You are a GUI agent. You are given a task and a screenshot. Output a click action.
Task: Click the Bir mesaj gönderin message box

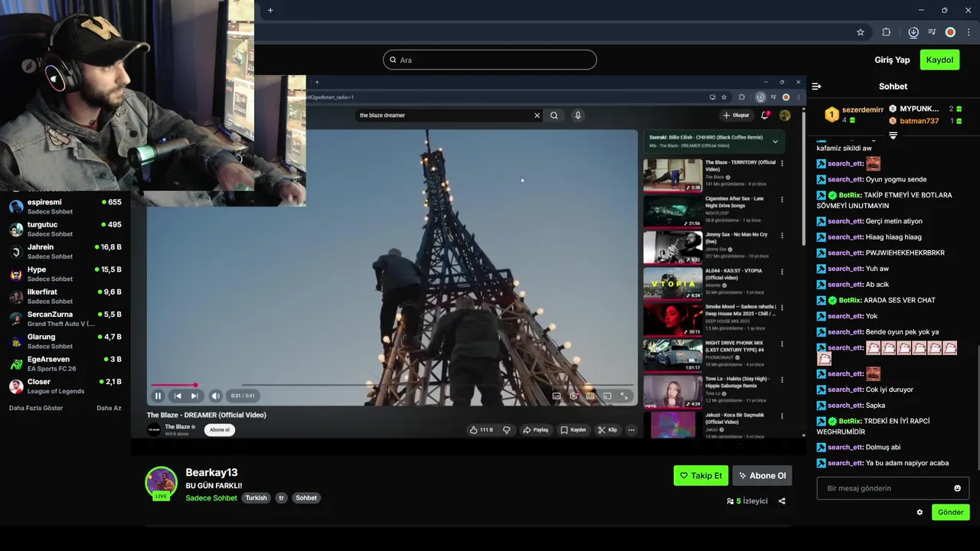click(884, 488)
